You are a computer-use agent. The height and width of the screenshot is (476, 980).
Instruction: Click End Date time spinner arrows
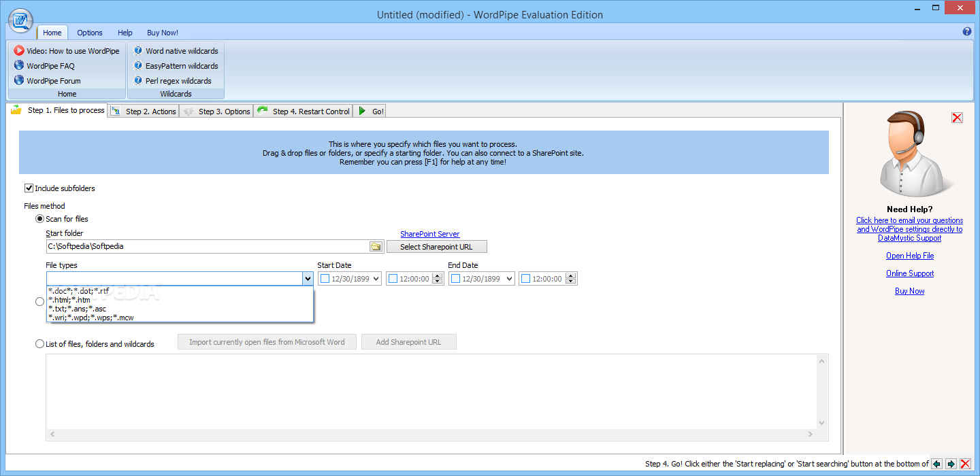pyautogui.click(x=571, y=279)
